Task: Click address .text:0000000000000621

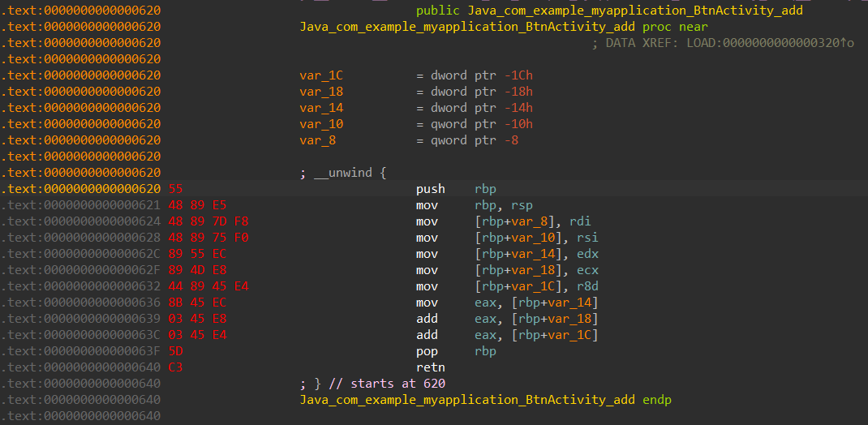Action: click(81, 205)
